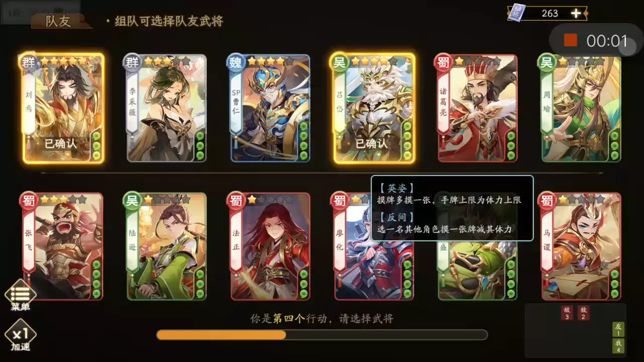
Task: Tap the 我4 seat marker
Action: 618,345
